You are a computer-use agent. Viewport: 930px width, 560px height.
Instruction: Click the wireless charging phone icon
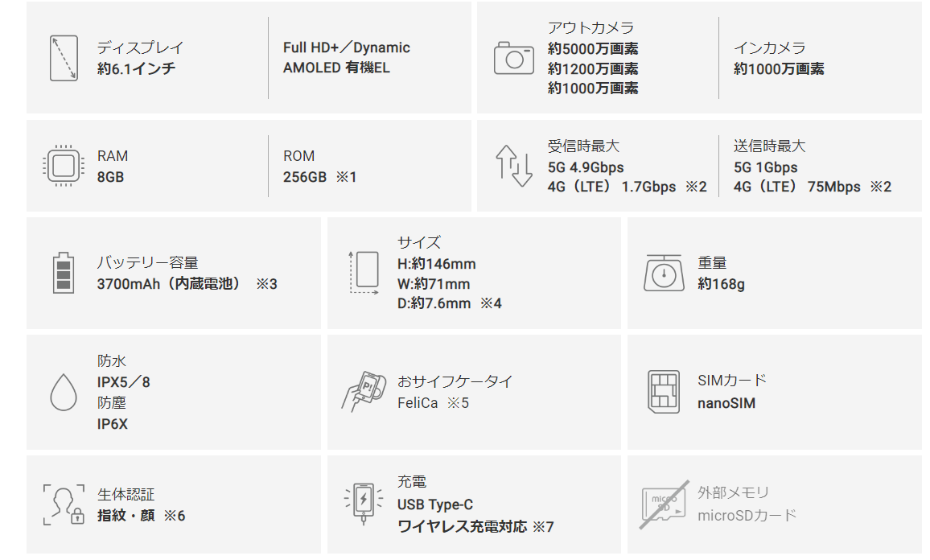tap(364, 504)
